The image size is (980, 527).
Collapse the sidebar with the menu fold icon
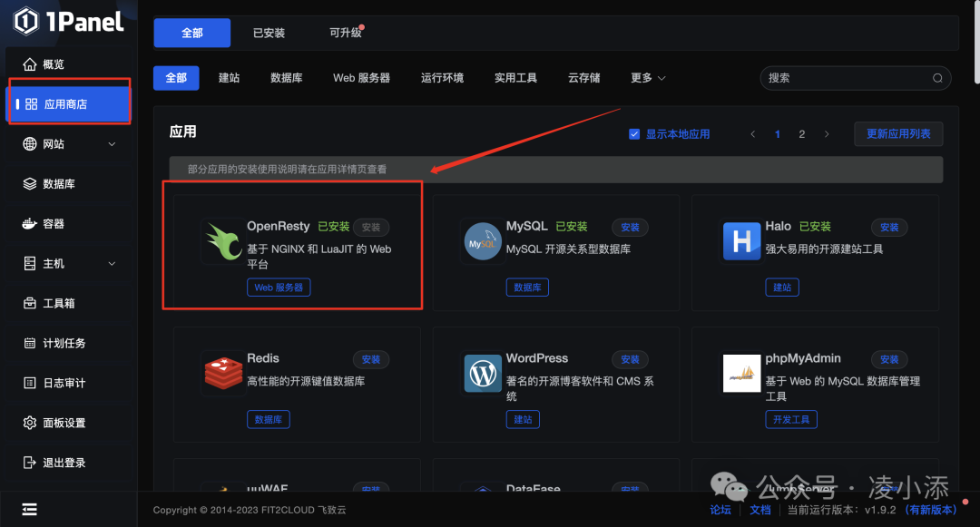tap(29, 510)
